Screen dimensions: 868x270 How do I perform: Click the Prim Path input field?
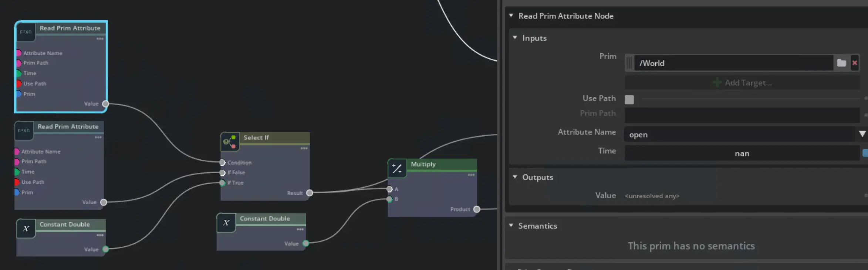tap(742, 115)
